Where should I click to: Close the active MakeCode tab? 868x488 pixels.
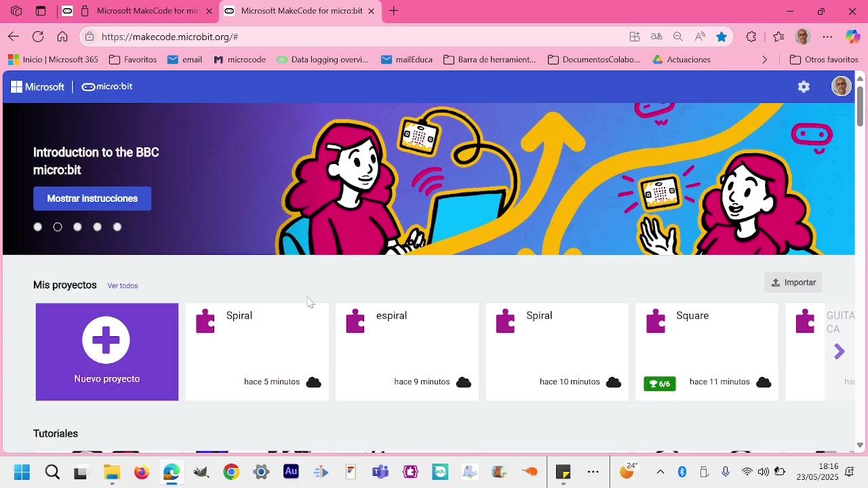coord(371,11)
